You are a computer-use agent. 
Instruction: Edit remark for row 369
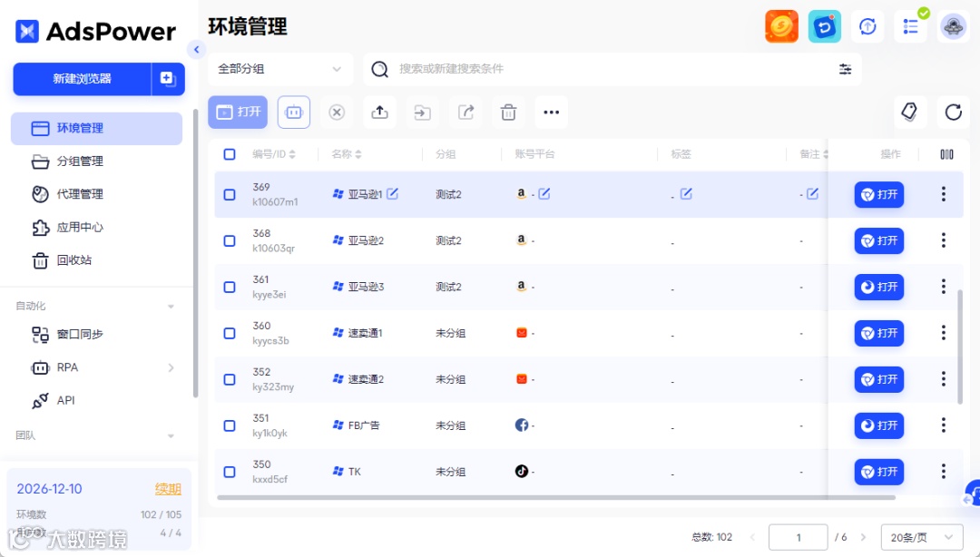[x=812, y=194]
